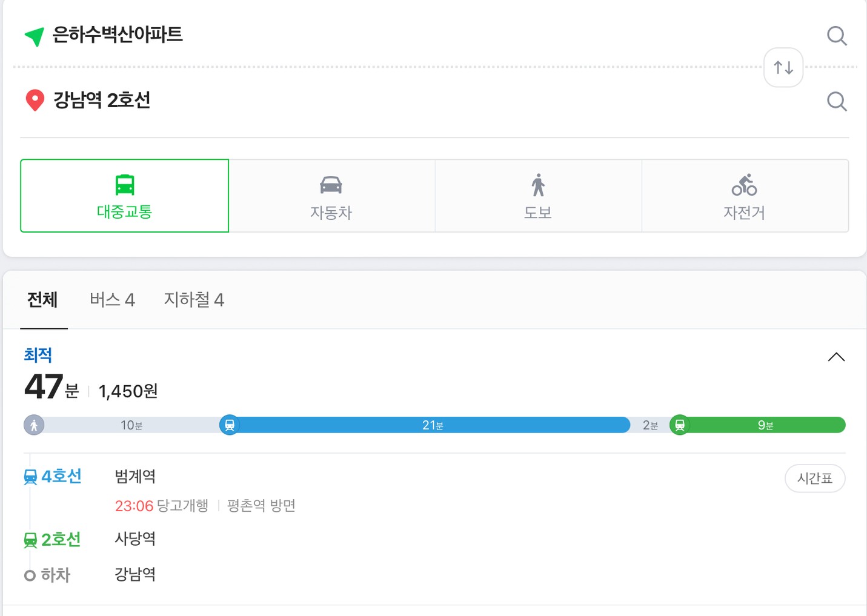
Task: Click the red destination pin icon
Action: tap(35, 100)
